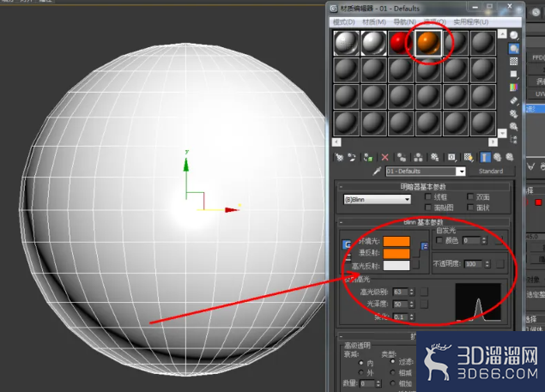Open the 材质(M) menu
The width and height of the screenshot is (545, 392).
374,22
